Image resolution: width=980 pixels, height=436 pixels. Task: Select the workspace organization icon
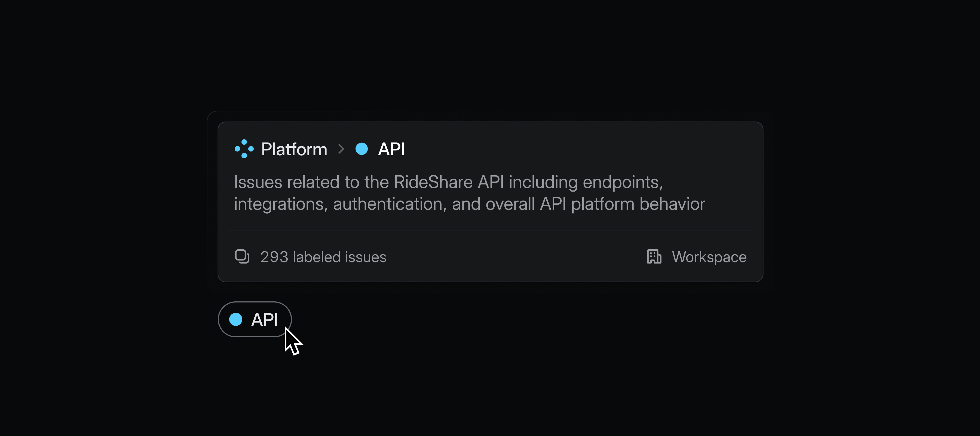coord(654,257)
